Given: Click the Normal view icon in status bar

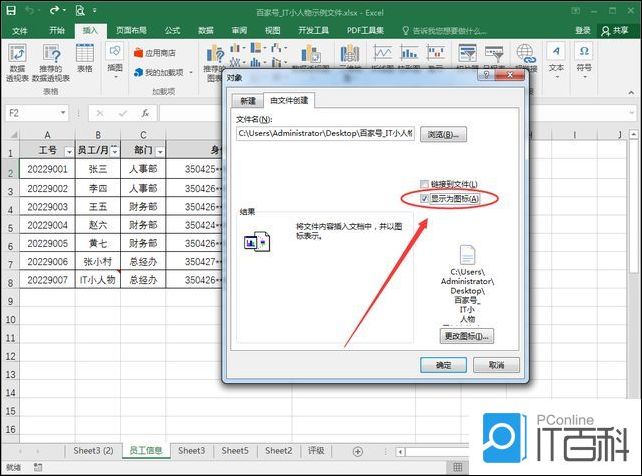Looking at the screenshot, I should click(x=458, y=467).
